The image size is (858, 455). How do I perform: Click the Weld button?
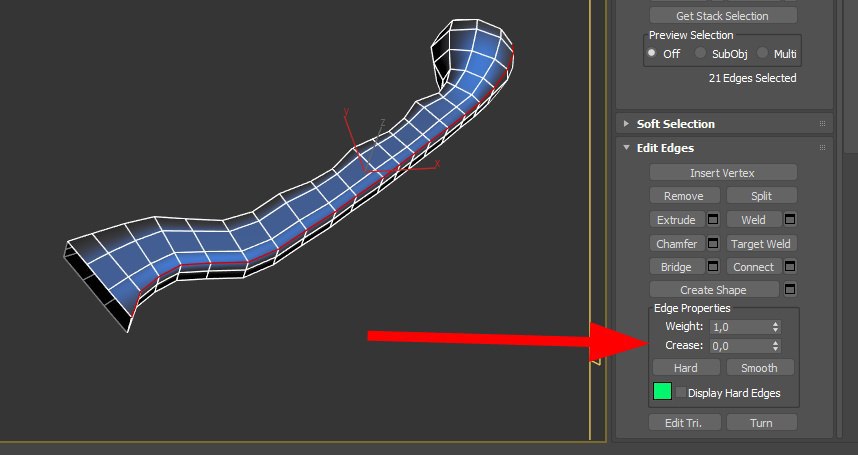753,219
